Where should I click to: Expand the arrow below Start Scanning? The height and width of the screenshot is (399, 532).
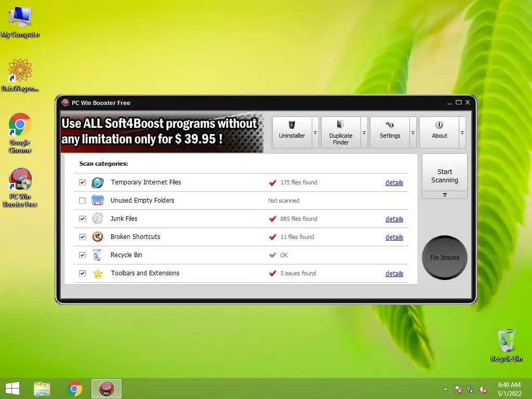445,195
